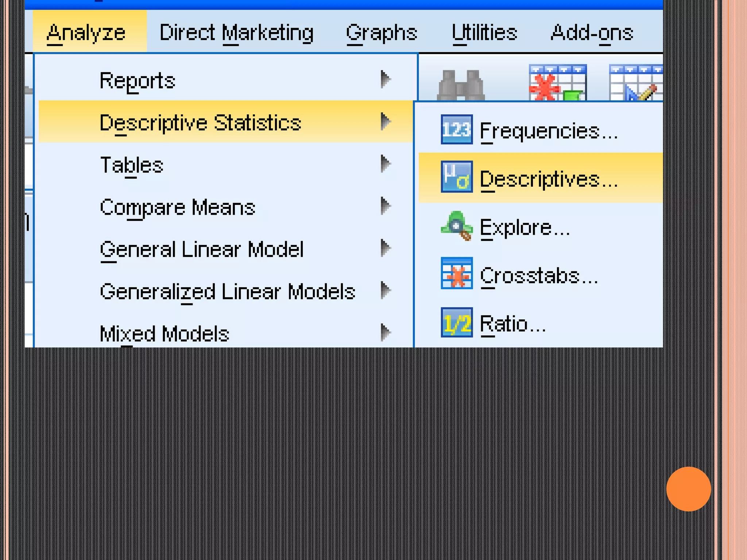This screenshot has width=747, height=560.
Task: Open the Add-ons menu
Action: 591,33
